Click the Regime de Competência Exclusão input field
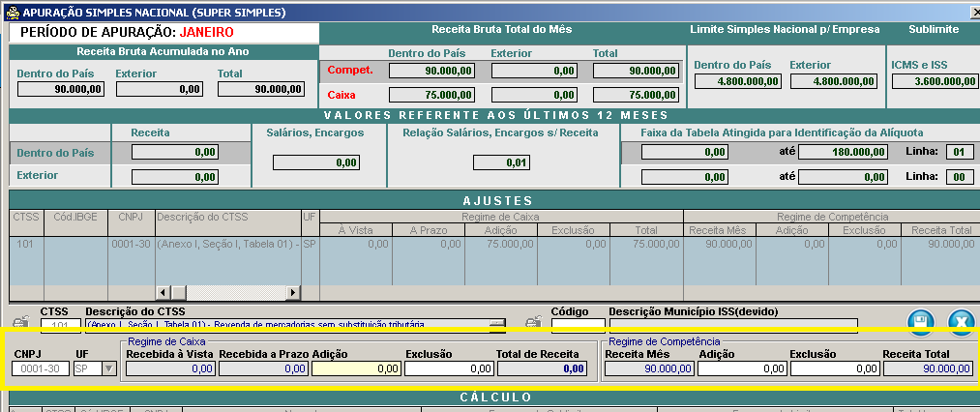 835,368
